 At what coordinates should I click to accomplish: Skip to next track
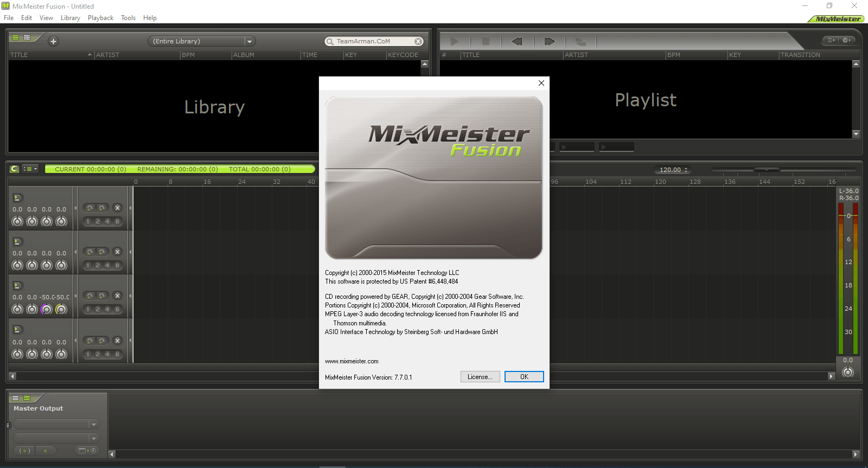tap(550, 41)
